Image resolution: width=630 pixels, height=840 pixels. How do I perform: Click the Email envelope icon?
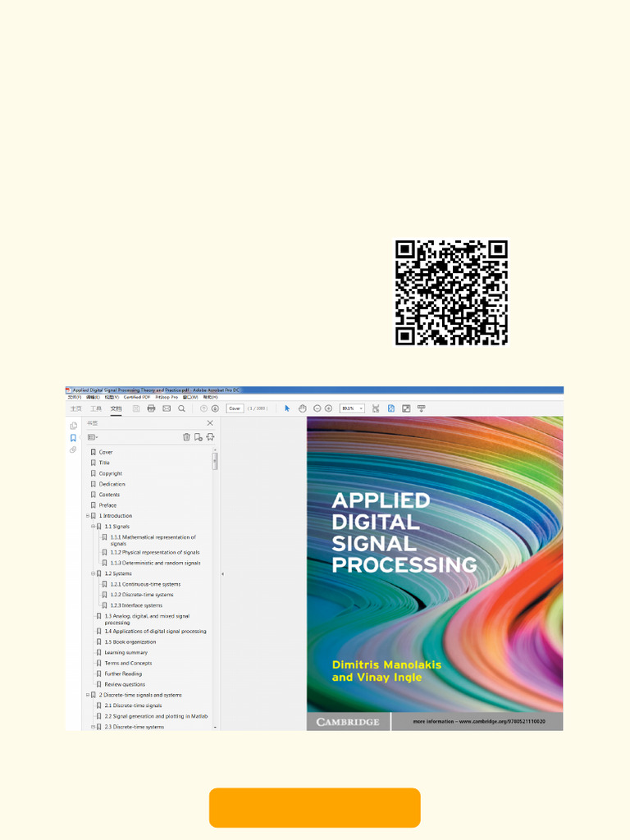(167, 409)
